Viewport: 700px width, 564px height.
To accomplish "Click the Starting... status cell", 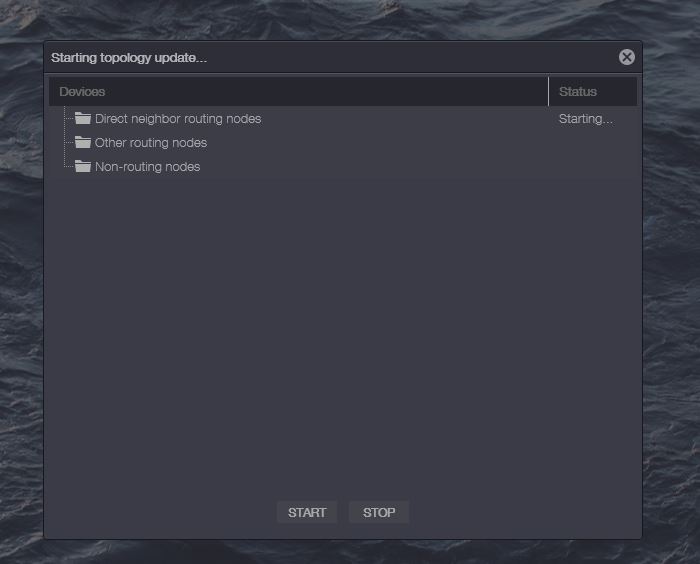I will (x=586, y=119).
